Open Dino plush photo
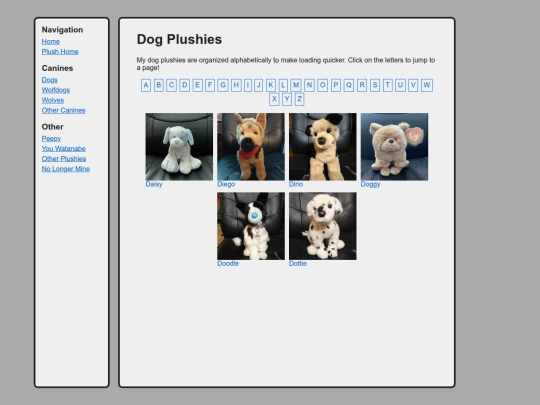This screenshot has width=540, height=405. click(323, 147)
